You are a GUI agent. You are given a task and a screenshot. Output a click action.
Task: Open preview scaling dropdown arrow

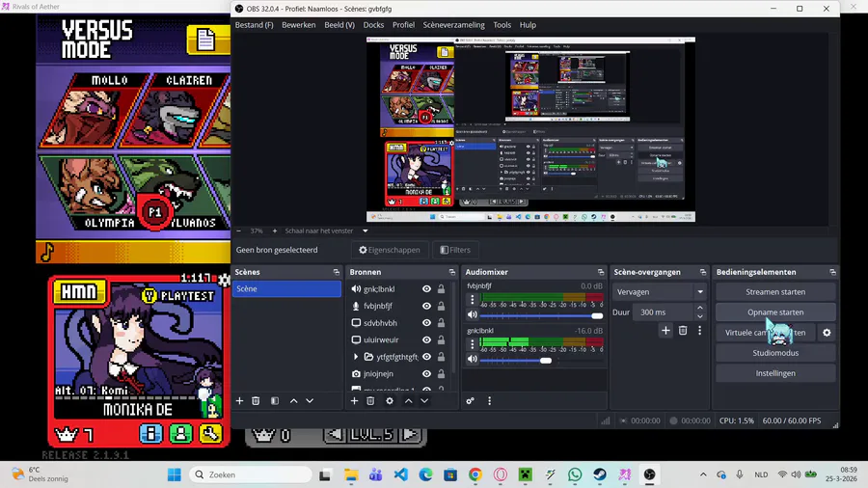pos(366,230)
